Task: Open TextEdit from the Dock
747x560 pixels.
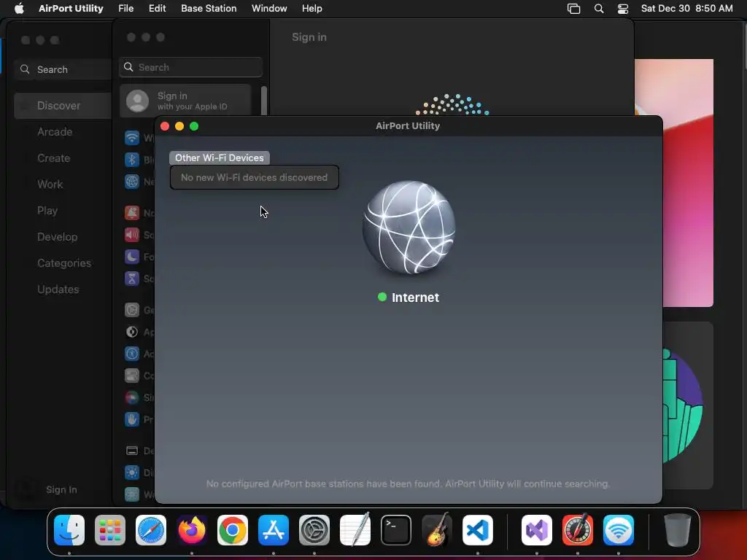Action: [x=355, y=530]
